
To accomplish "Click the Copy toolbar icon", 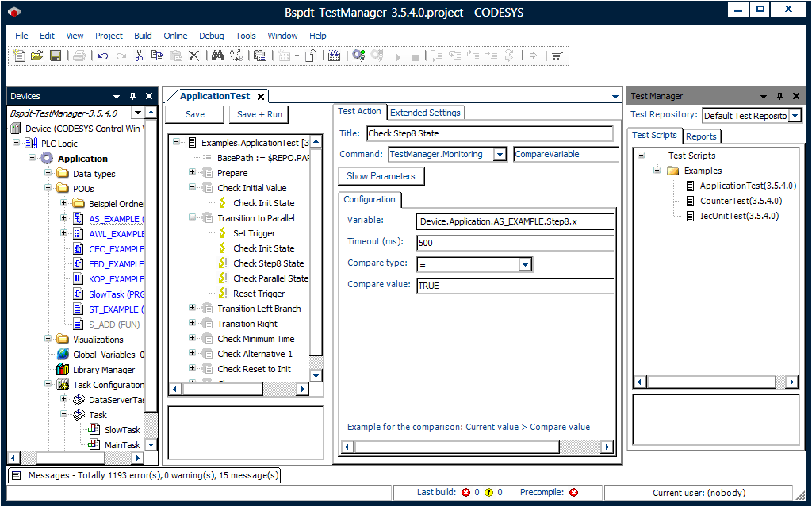I will (x=157, y=56).
